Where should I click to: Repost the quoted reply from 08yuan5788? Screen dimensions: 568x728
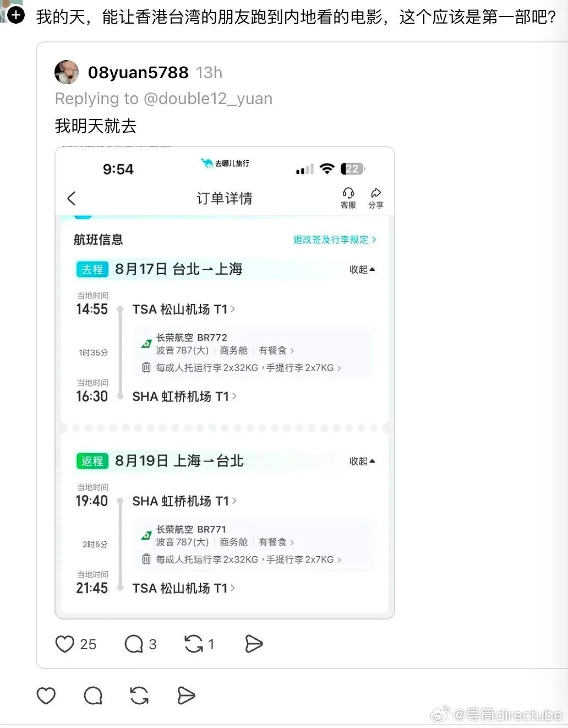click(193, 644)
